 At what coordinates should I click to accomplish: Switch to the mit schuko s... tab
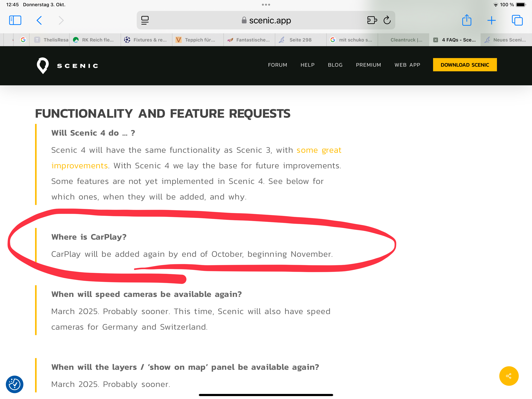point(352,40)
